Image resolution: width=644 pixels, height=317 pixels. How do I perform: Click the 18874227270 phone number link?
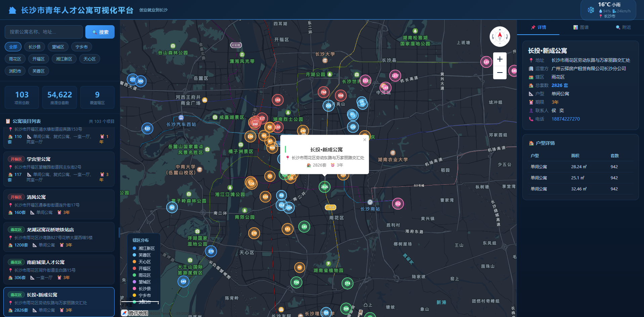pos(565,119)
